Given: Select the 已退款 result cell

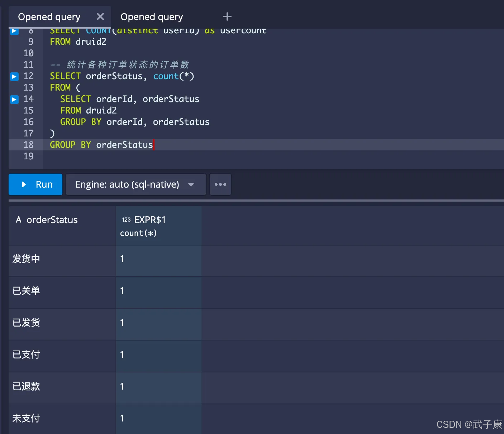Looking at the screenshot, I should 26,386.
